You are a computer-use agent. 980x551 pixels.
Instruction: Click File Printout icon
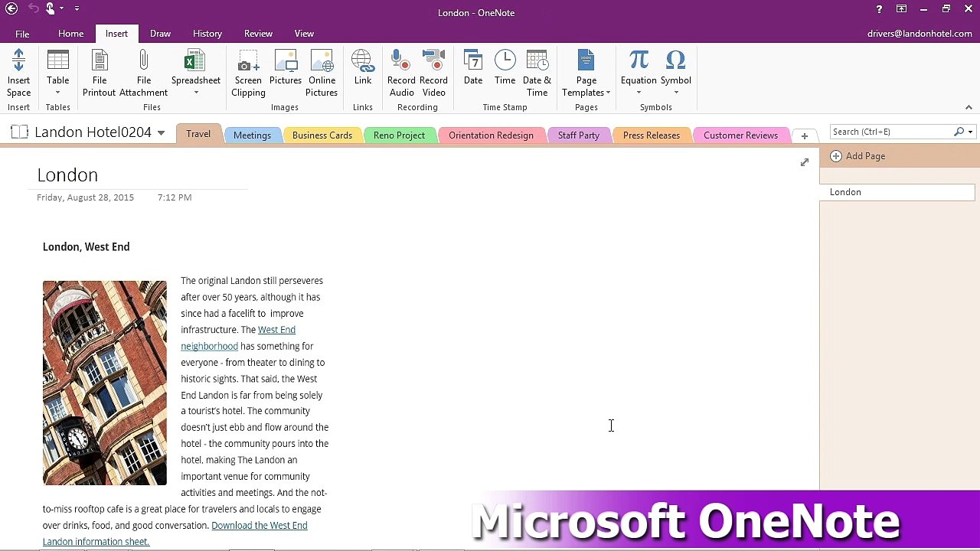pos(99,73)
